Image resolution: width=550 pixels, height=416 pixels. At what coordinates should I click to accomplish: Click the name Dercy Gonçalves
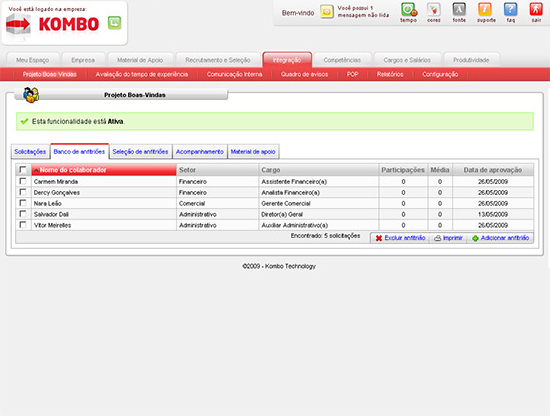56,193
